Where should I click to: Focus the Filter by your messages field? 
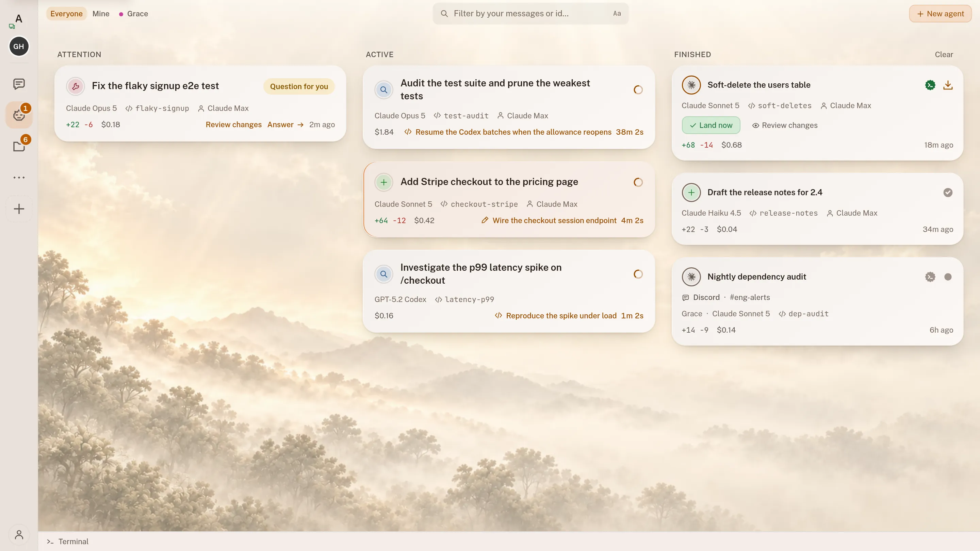530,14
